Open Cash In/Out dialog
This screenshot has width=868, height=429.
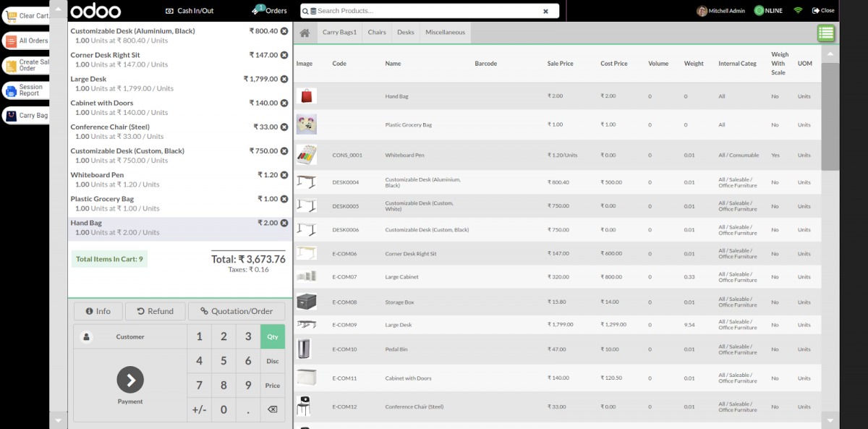point(190,11)
